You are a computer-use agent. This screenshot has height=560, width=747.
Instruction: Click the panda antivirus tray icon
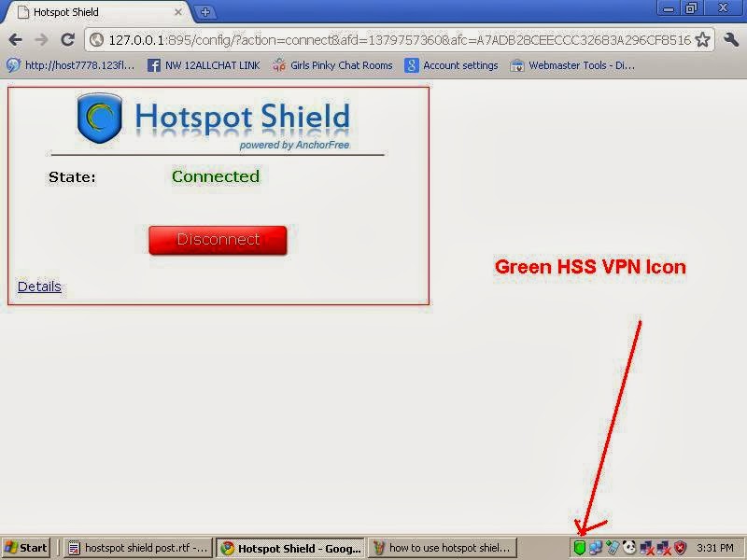tap(628, 548)
